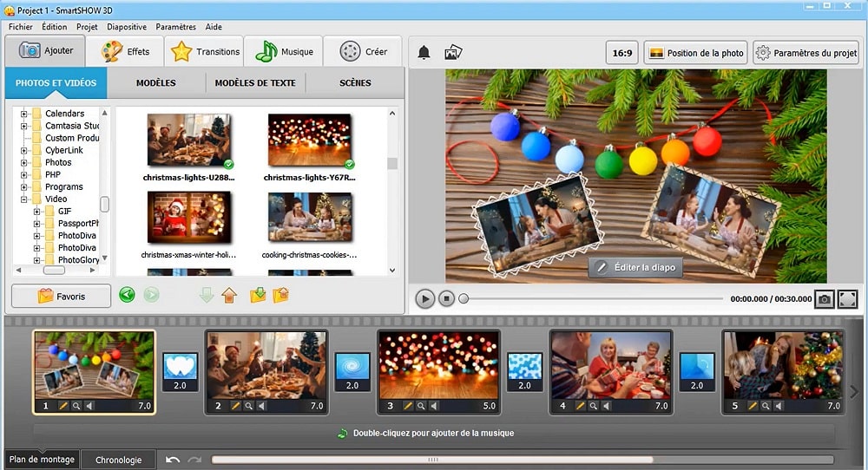868x470 pixels.
Task: Click the folder with orange arrow icon
Action: coord(281,296)
